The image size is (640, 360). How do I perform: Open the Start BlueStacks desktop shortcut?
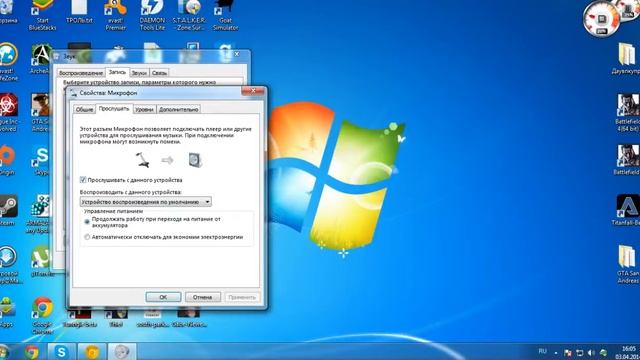tap(42, 16)
